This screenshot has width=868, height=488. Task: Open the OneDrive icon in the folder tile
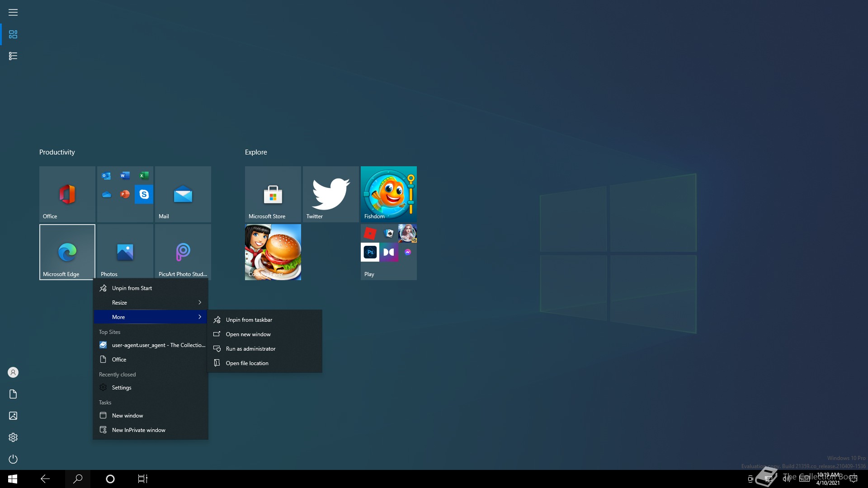(106, 194)
